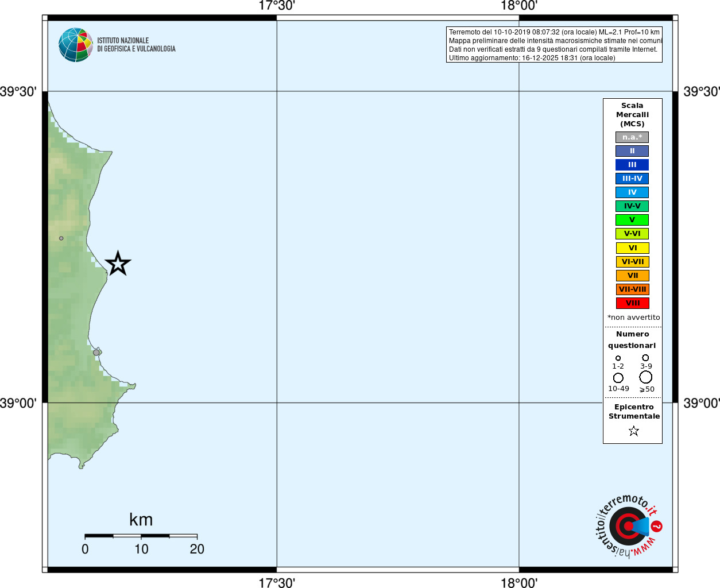720x588 pixels.
Task: Click the left 39°30' latitude label
Action: [18, 91]
